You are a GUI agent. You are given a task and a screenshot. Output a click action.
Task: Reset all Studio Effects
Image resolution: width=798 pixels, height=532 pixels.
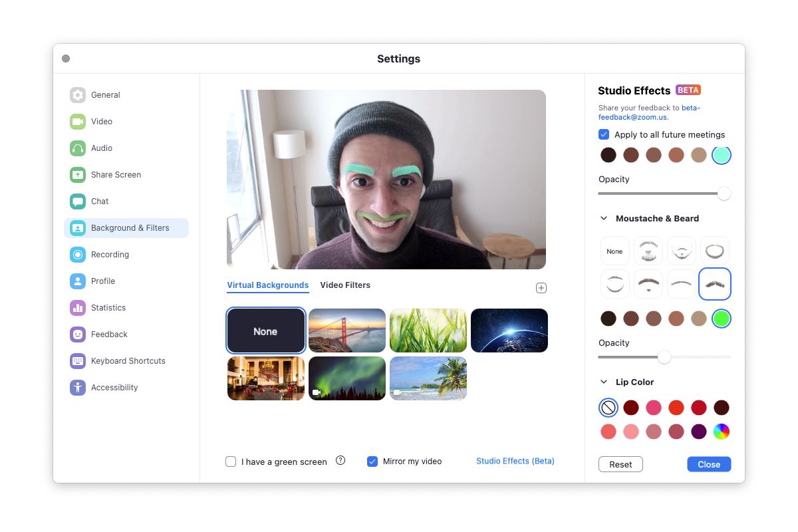pos(620,464)
